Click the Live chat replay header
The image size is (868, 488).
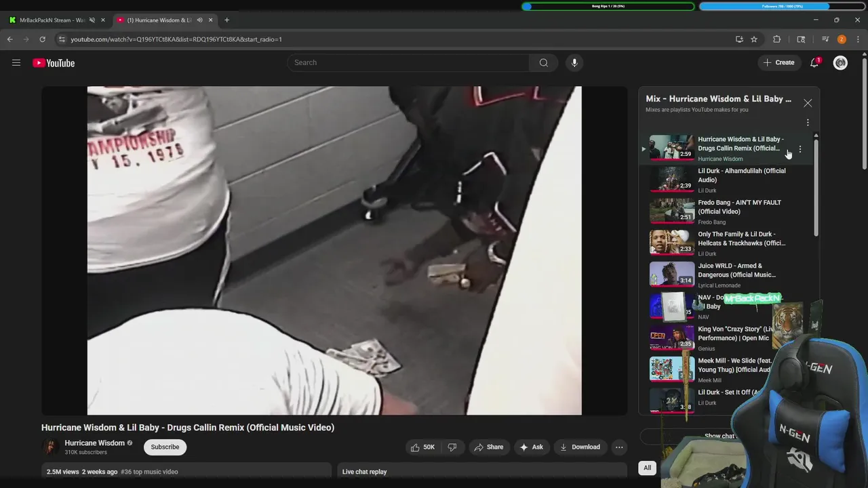(364, 472)
